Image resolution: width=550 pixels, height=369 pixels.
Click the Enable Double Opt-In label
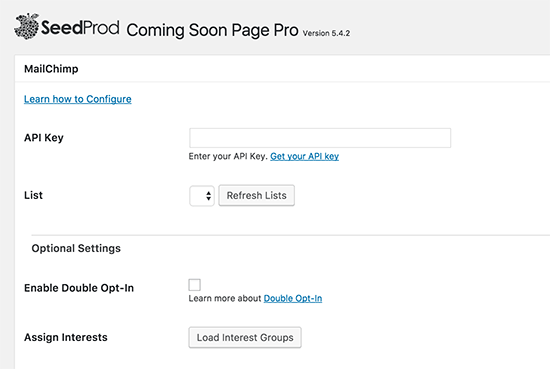(x=79, y=288)
